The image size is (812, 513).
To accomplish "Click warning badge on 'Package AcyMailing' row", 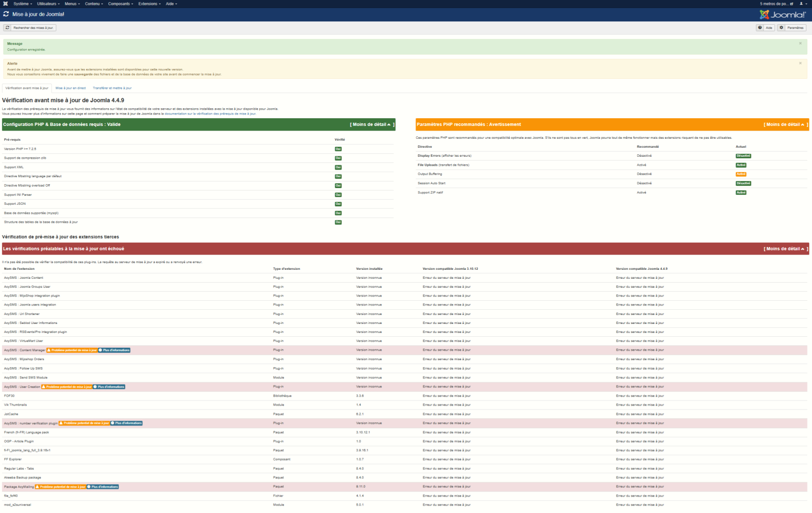I will coord(60,487).
